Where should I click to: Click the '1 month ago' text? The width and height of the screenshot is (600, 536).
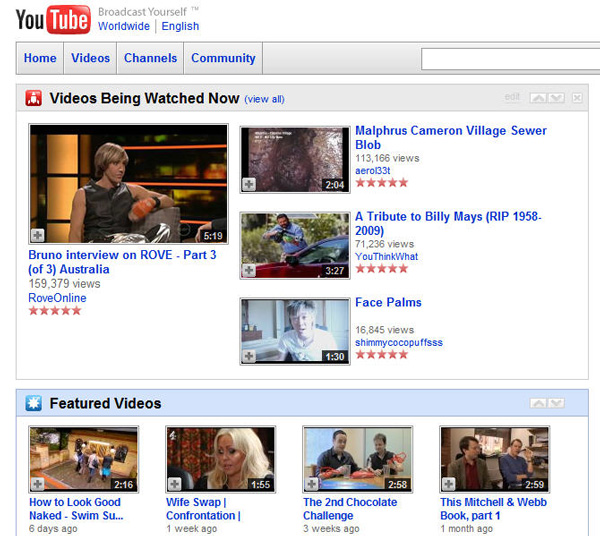point(466,529)
